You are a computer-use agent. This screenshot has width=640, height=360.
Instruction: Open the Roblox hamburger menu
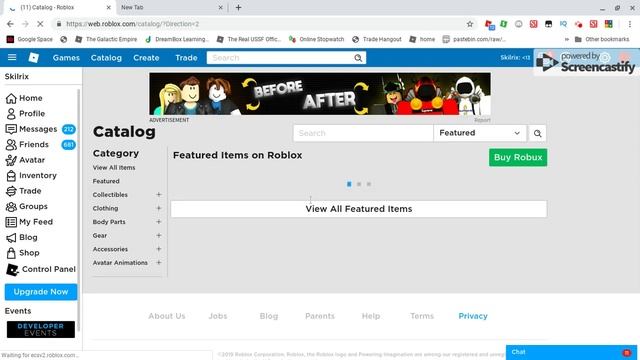(12, 58)
